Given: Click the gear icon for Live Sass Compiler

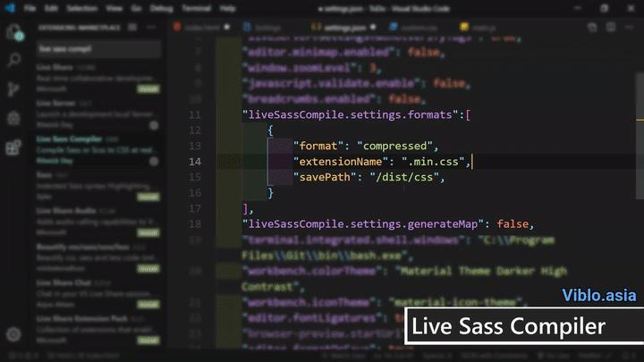Looking at the screenshot, I should click(x=154, y=161).
